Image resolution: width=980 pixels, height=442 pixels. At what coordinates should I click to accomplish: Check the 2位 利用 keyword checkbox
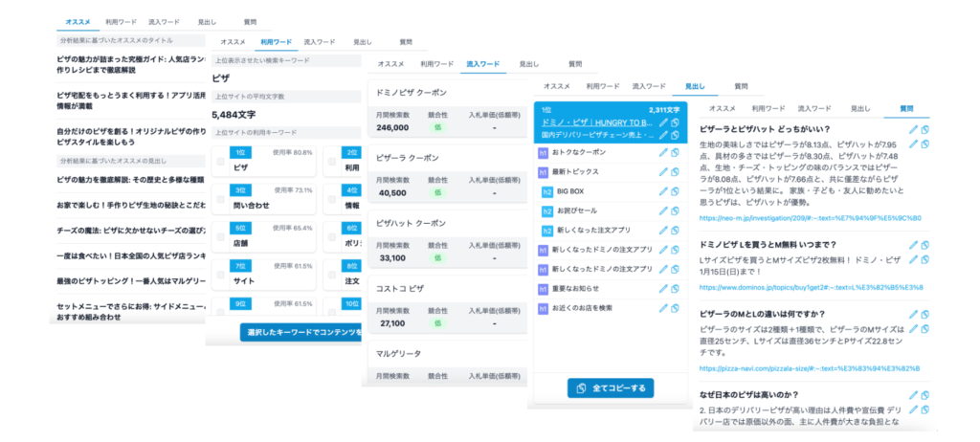tap(332, 162)
